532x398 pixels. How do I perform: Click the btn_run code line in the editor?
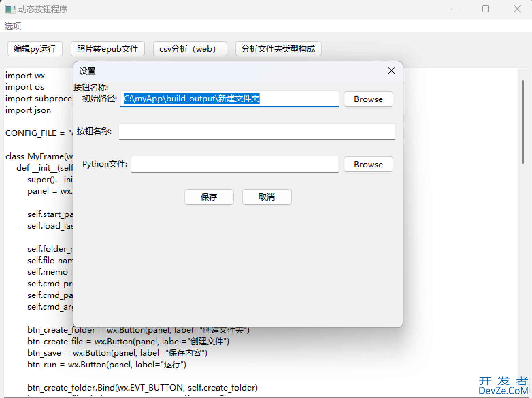(107, 365)
